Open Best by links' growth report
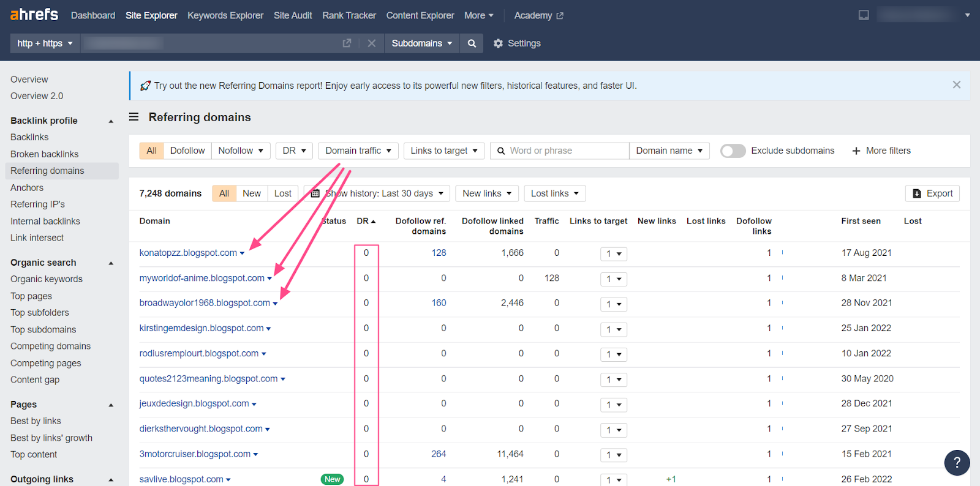This screenshot has width=980, height=486. 51,438
